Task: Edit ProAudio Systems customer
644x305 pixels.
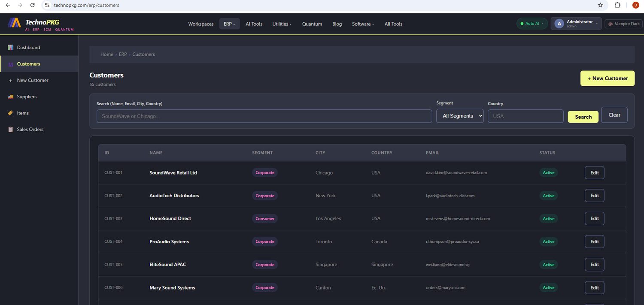Action: click(595, 242)
